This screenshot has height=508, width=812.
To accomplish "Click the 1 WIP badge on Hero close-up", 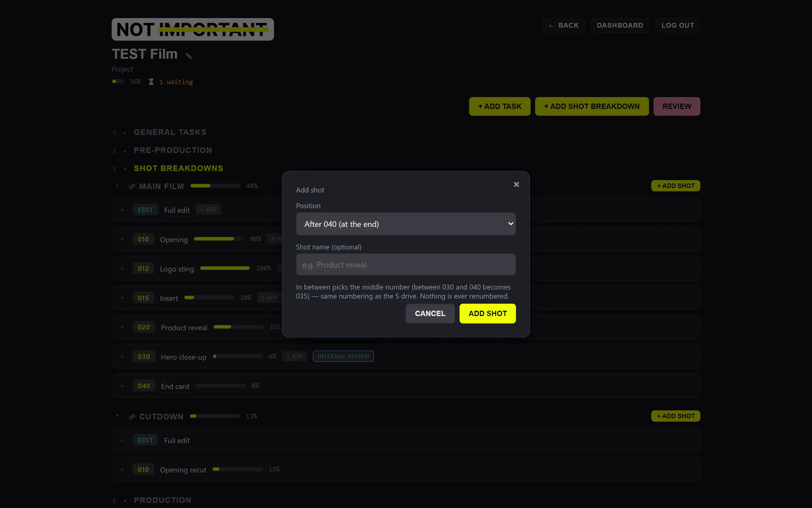I will [295, 356].
